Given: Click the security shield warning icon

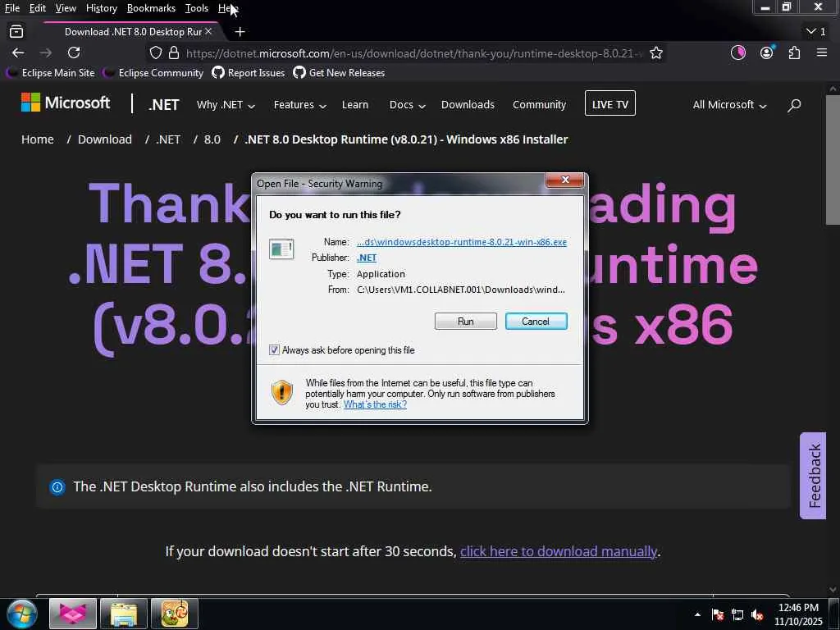Looking at the screenshot, I should (x=282, y=392).
